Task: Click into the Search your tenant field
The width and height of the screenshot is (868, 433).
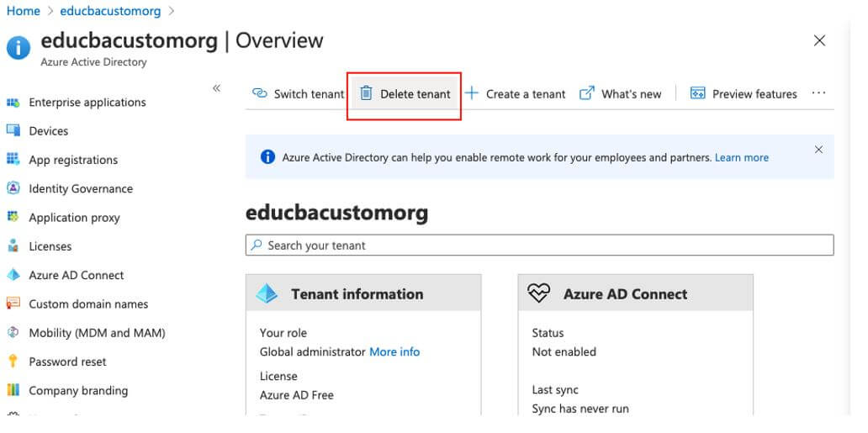Action: pos(539,246)
